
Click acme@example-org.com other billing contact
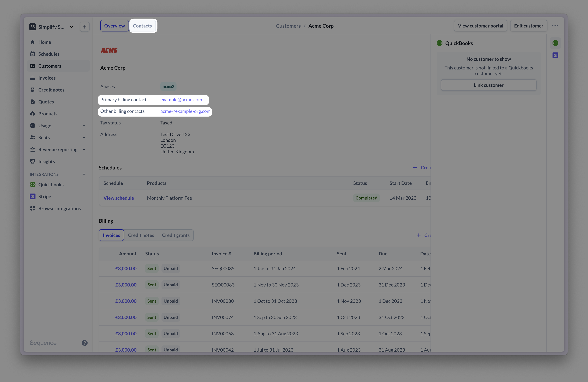[x=185, y=111]
